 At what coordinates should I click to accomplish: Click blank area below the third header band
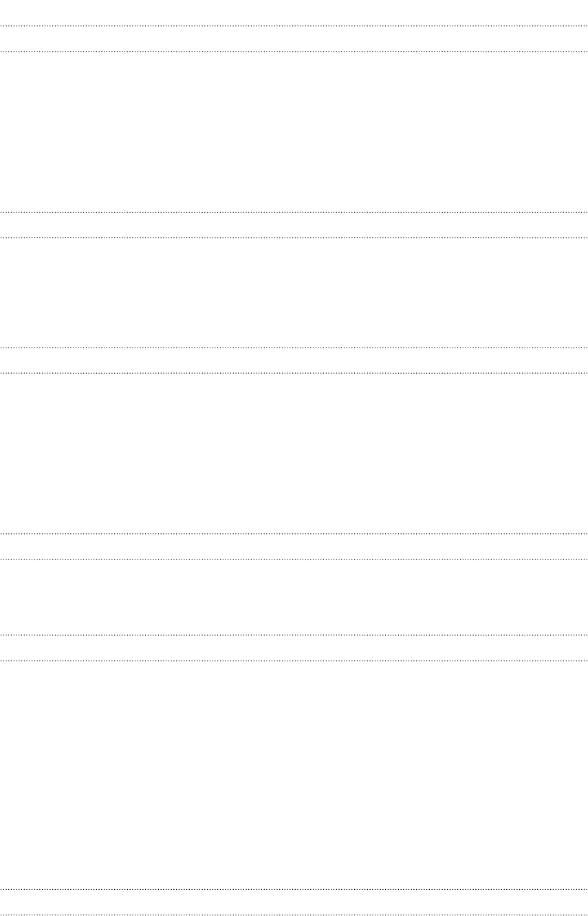[x=294, y=454]
